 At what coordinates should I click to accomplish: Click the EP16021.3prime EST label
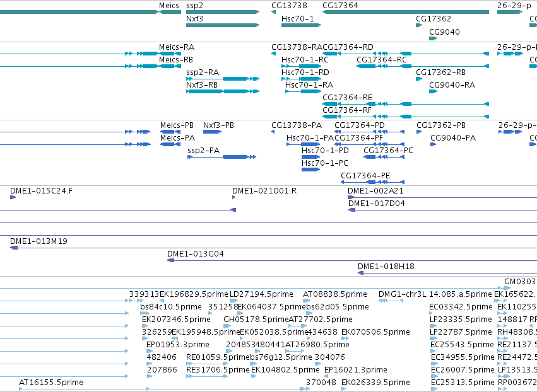click(x=355, y=370)
